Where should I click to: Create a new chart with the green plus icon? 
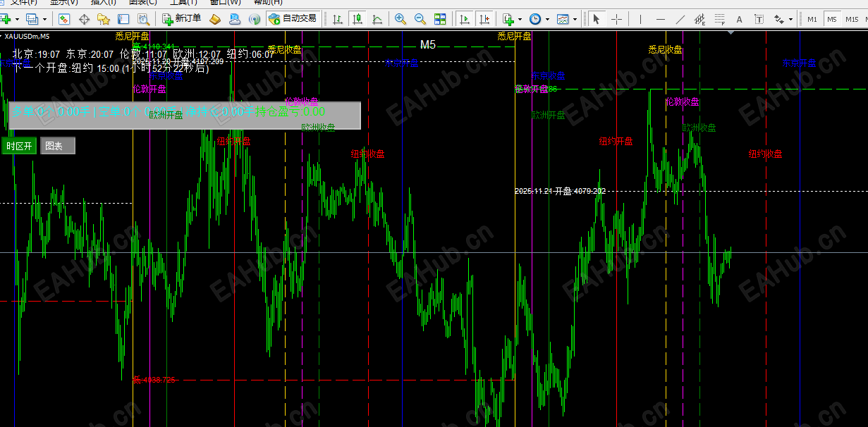pyautogui.click(x=6, y=19)
